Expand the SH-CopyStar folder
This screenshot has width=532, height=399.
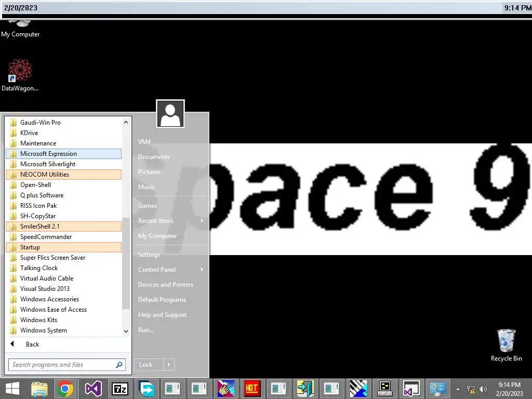pos(64,216)
